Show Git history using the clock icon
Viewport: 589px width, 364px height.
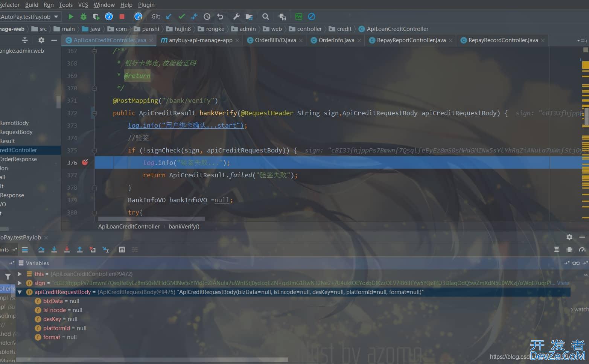point(207,17)
